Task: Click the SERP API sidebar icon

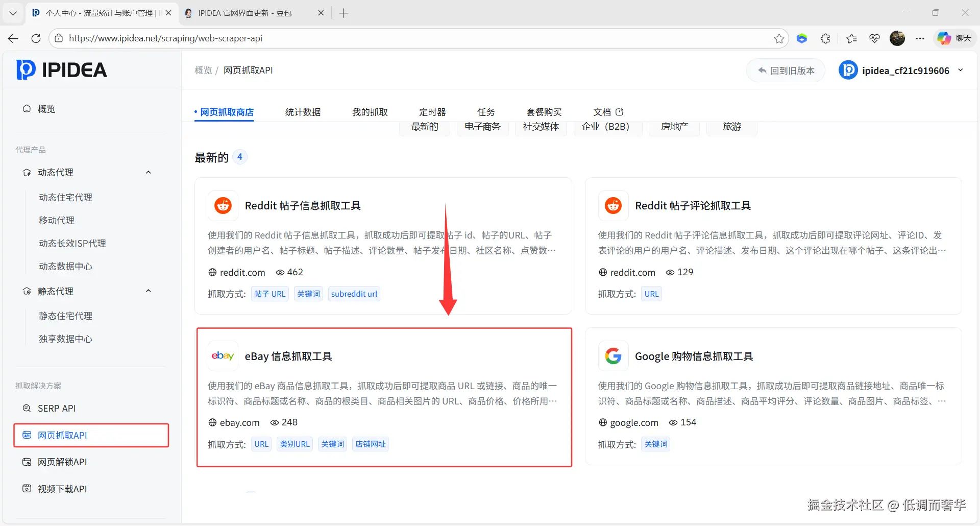Action: (27, 408)
